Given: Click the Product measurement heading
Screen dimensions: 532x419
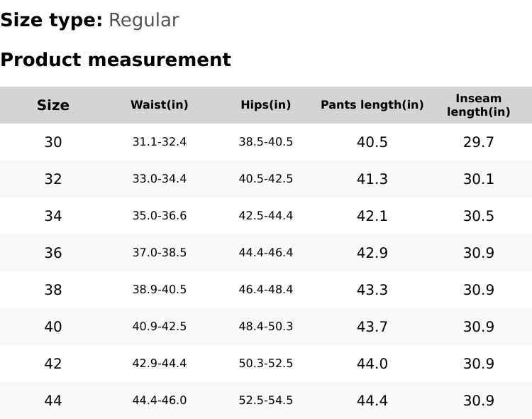Looking at the screenshot, I should pos(116,60).
